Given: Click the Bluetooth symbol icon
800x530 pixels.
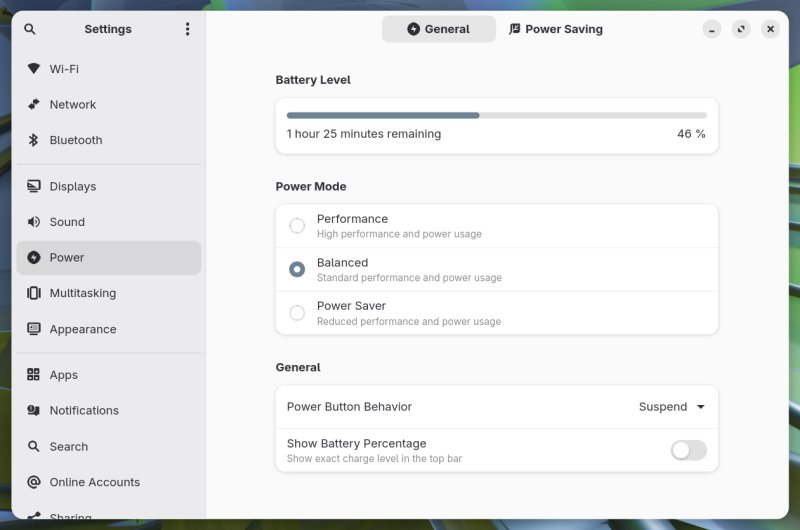Looking at the screenshot, I should coord(34,140).
